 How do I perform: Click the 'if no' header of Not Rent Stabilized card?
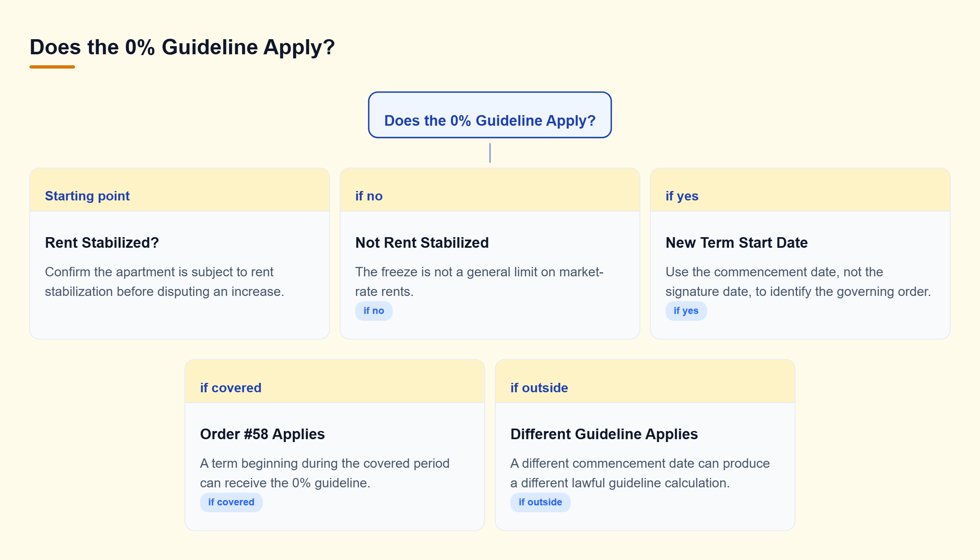(x=490, y=190)
